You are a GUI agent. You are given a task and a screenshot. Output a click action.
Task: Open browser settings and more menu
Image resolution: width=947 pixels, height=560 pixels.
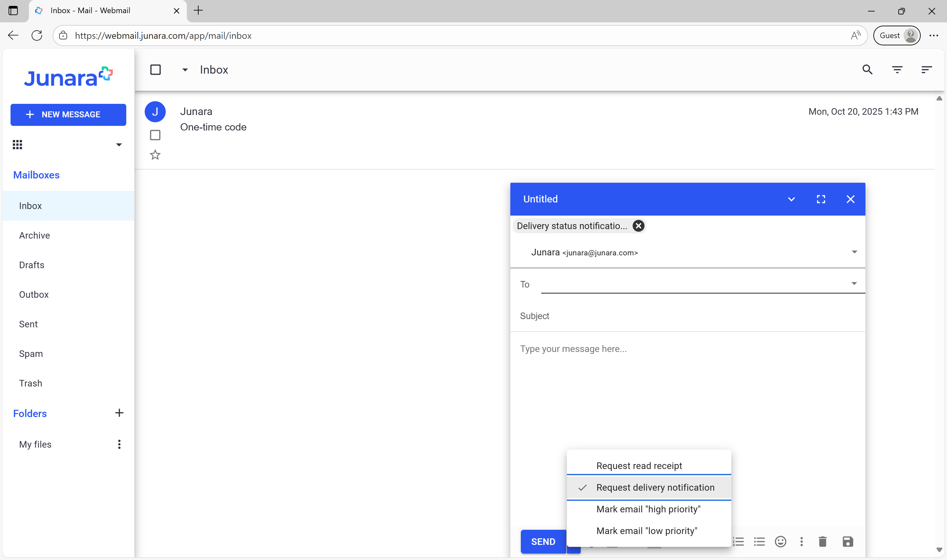[x=934, y=35]
